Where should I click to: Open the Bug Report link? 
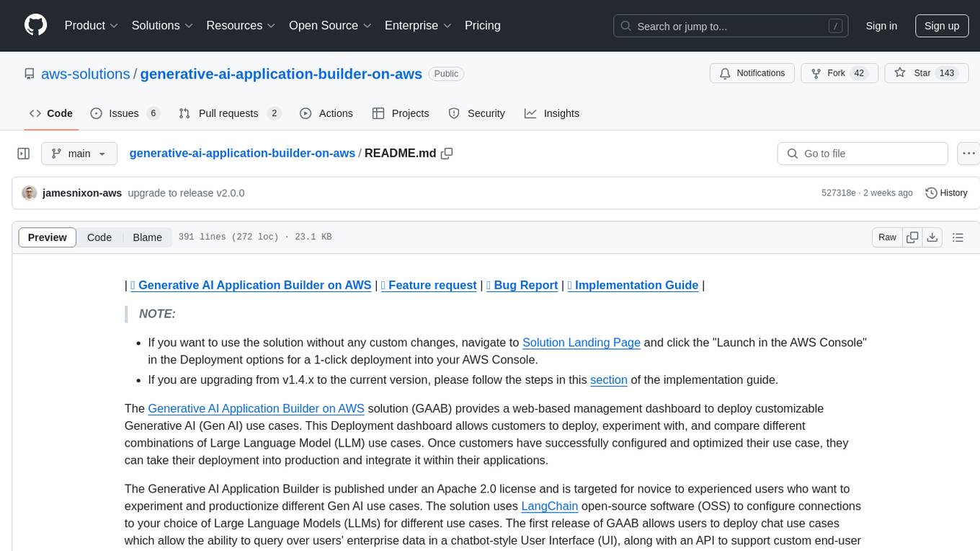[522, 285]
